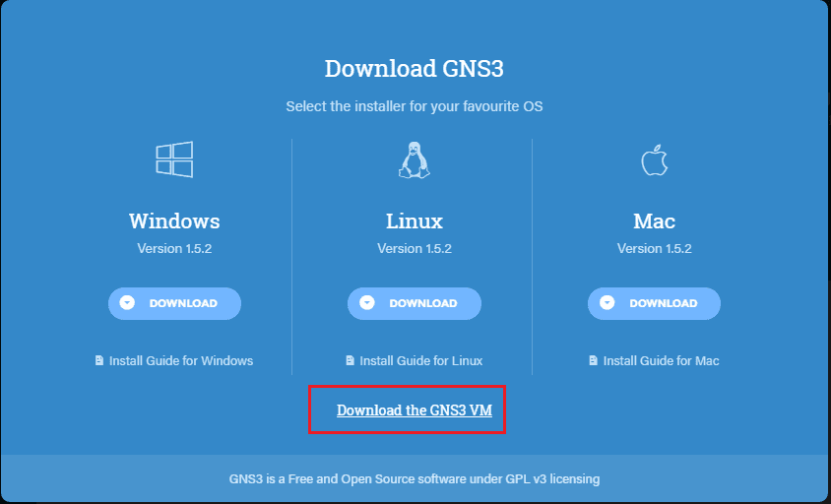The height and width of the screenshot is (504, 831).
Task: Click the Linux heading text
Action: click(415, 220)
